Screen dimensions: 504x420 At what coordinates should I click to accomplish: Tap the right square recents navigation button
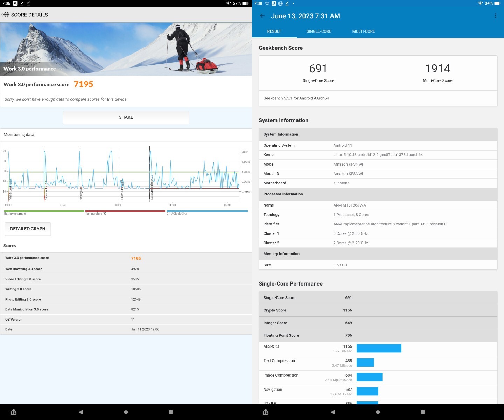point(423,412)
